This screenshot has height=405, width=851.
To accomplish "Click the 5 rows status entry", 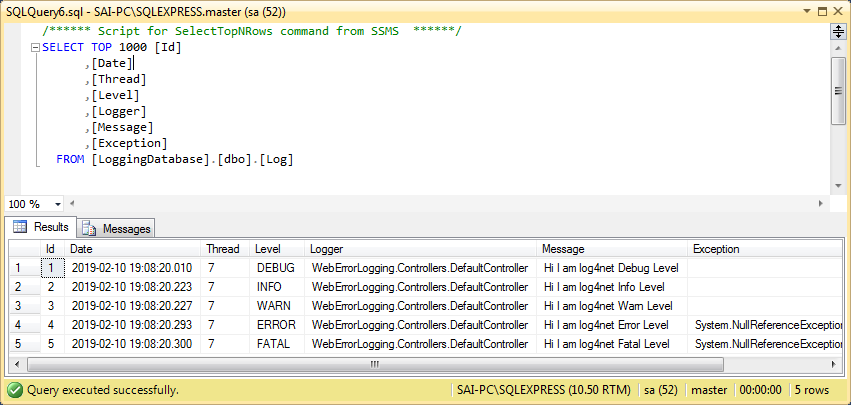I will pos(812,390).
